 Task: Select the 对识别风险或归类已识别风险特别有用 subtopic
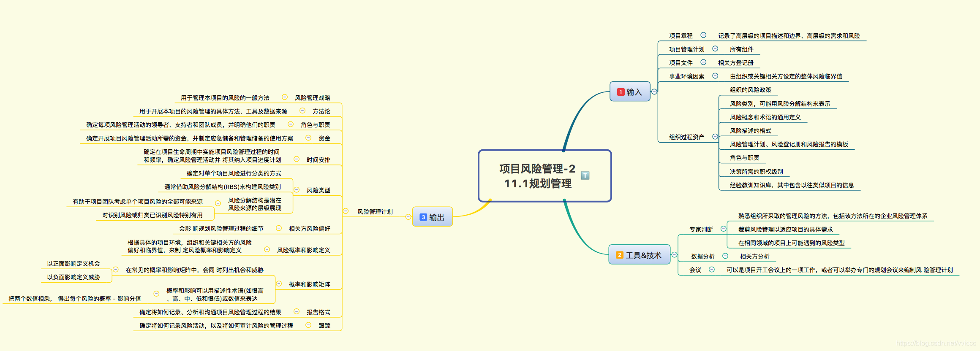152,215
